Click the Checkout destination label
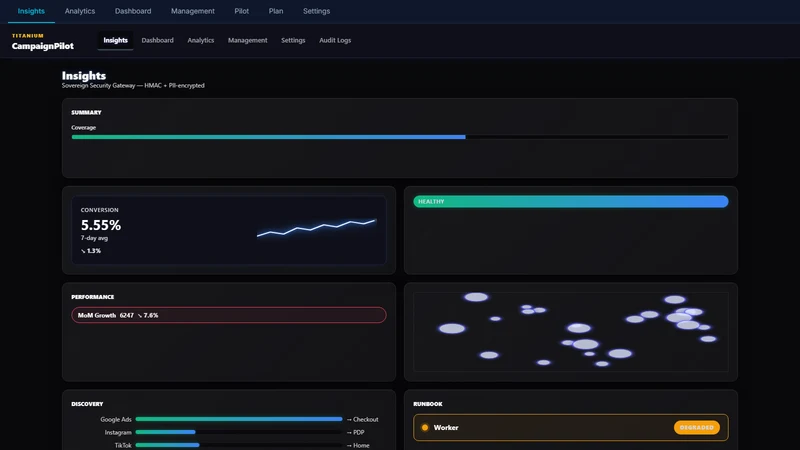 pos(362,419)
